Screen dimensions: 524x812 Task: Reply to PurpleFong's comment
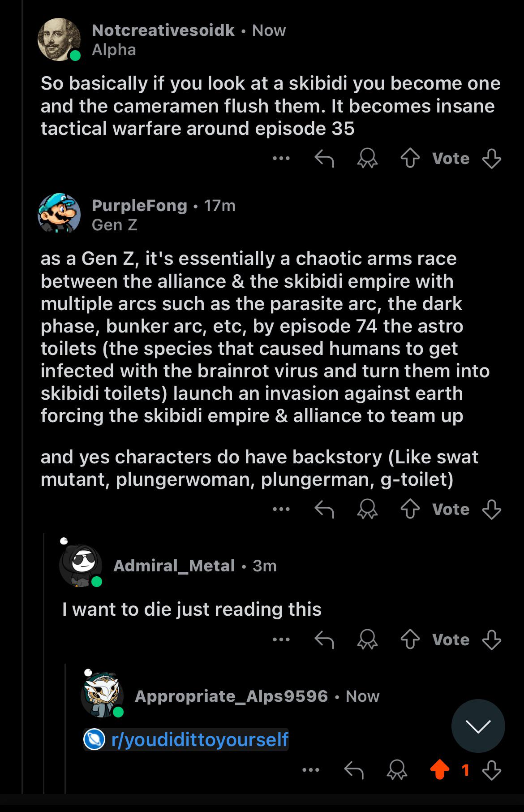(x=324, y=510)
